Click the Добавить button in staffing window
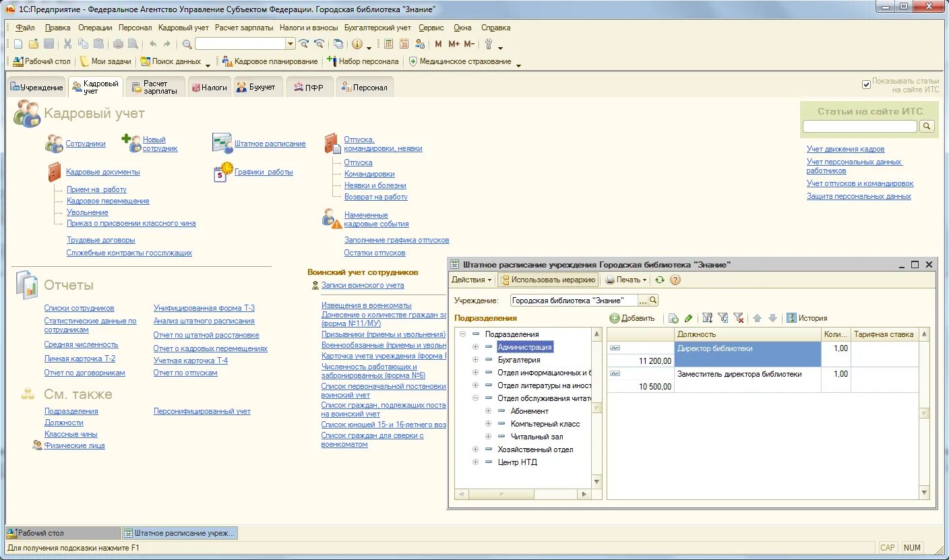 632,318
